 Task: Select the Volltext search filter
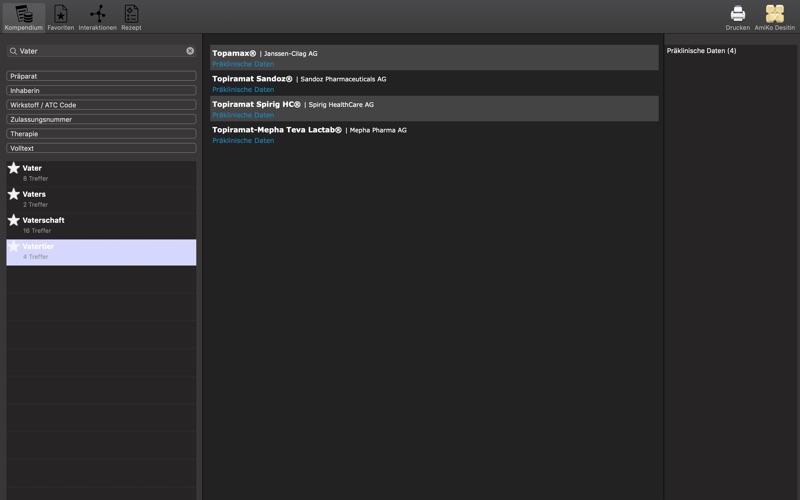tap(101, 148)
